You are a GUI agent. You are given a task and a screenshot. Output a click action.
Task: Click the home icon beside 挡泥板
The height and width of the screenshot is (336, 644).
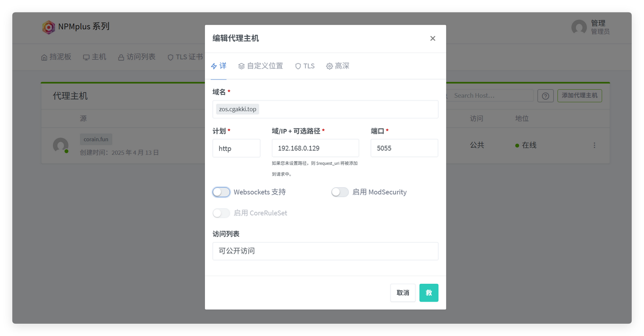pyautogui.click(x=43, y=57)
